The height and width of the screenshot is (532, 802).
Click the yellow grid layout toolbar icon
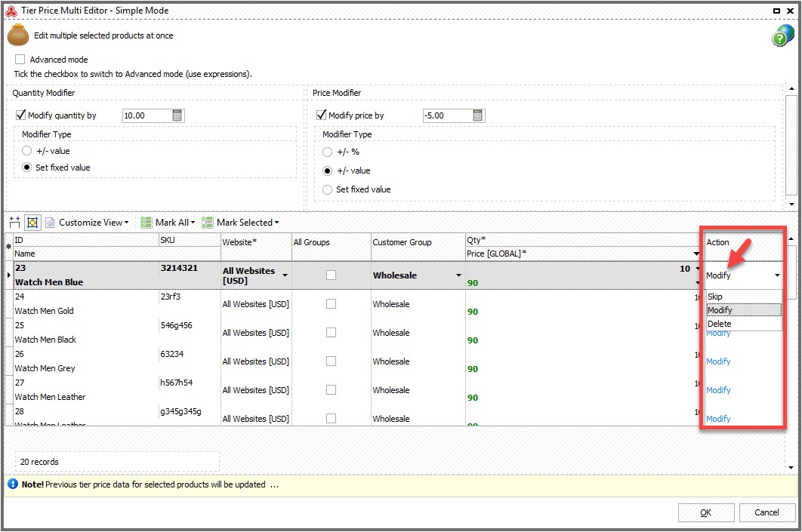(x=32, y=223)
